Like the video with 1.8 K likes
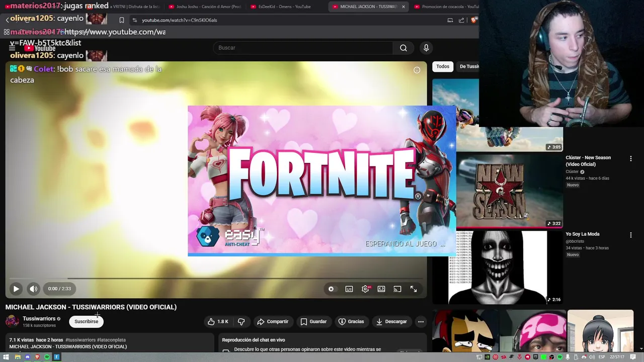The width and height of the screenshot is (644, 362). pos(218,322)
